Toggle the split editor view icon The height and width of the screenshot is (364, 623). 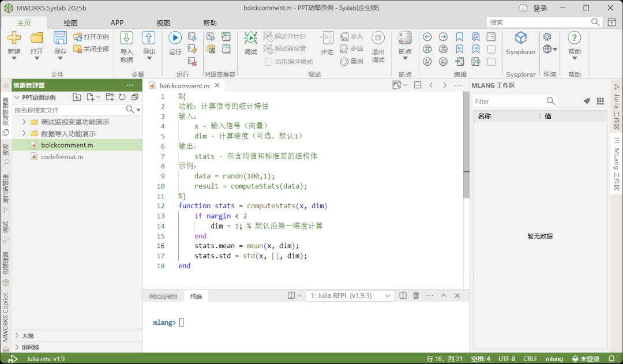tap(416, 84)
